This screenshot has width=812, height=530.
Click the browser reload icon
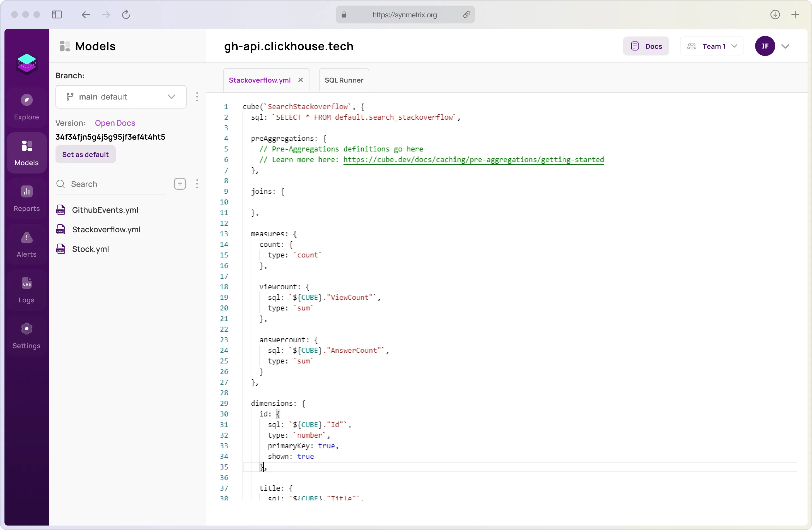click(126, 15)
